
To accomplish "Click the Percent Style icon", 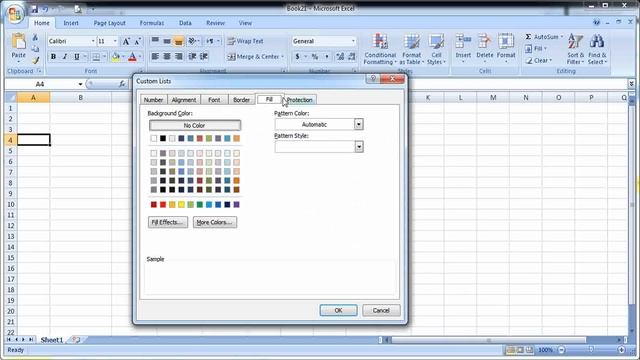I will (315, 57).
